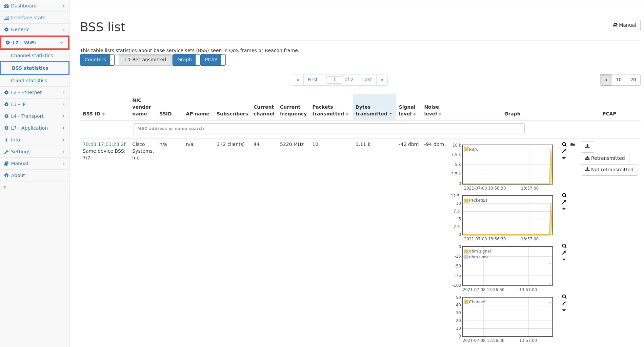Click the magnifier icon beside the Bit/s graph
Viewport: 644px width, 347px height.
564,145
